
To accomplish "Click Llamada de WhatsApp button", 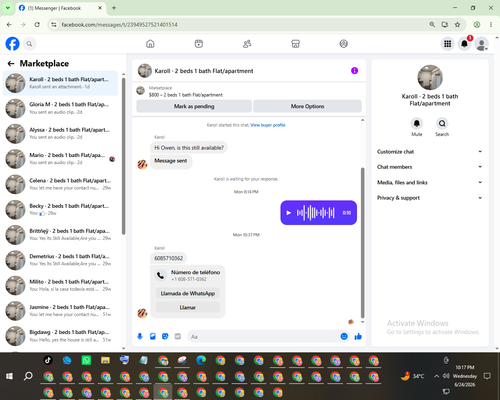I will pos(188,293).
